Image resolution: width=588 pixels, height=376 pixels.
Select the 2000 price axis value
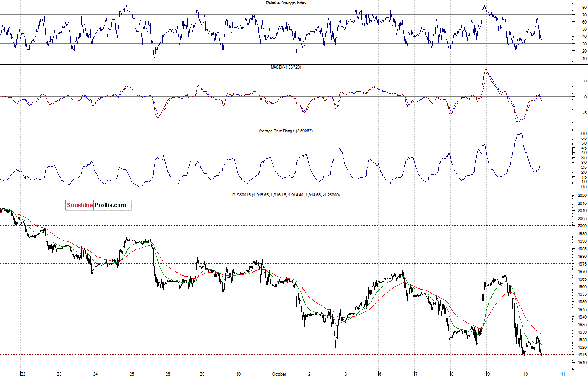click(x=581, y=226)
